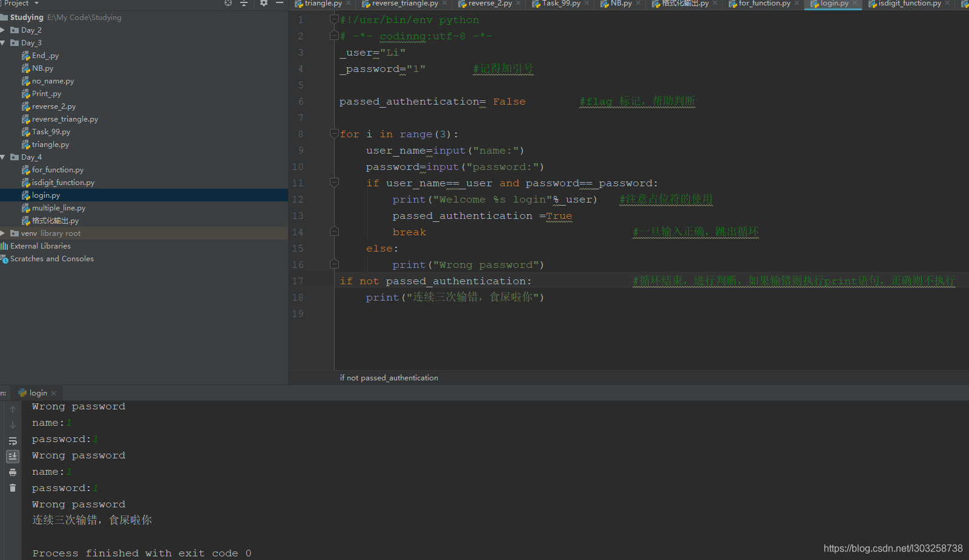Click breadcrumb 'if not passed_authentication'
The width and height of the screenshot is (969, 560).
click(x=389, y=378)
